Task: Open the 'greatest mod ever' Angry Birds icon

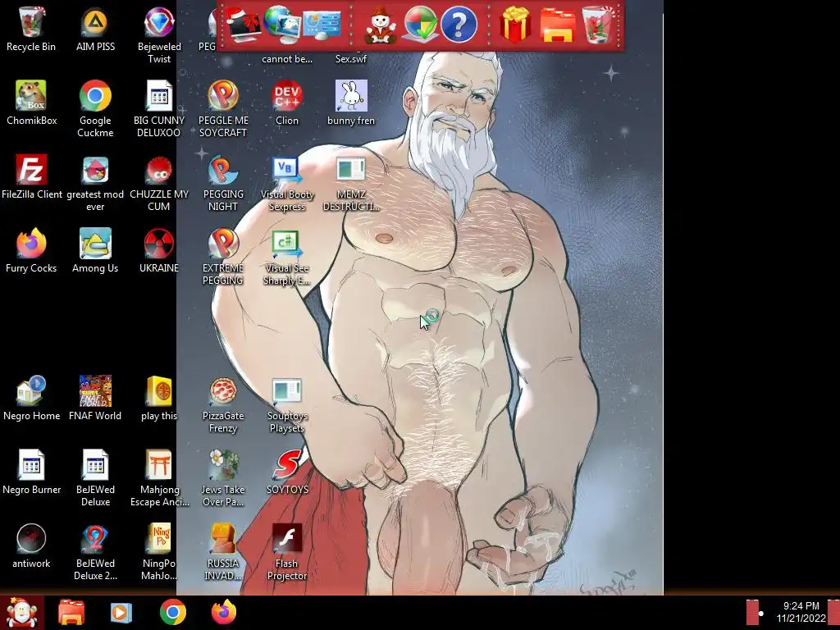Action: pyautogui.click(x=95, y=183)
